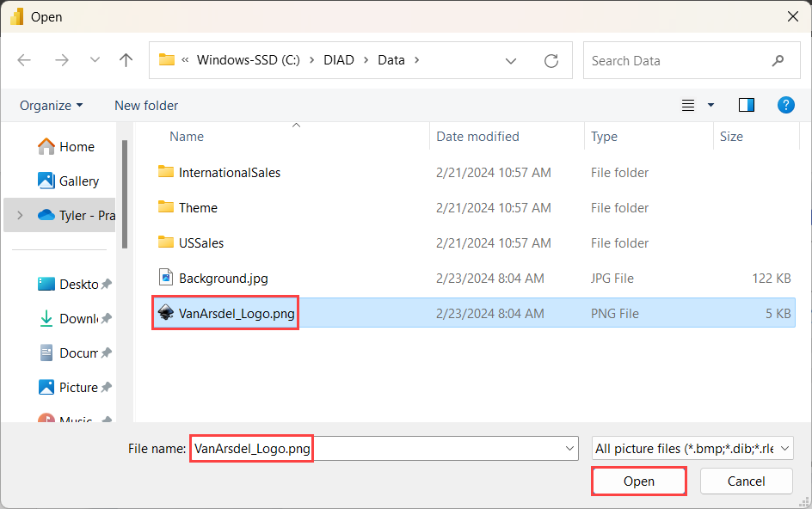Screen dimensions: 812x509
Task: Sort by Date modified column
Action: coord(477,137)
